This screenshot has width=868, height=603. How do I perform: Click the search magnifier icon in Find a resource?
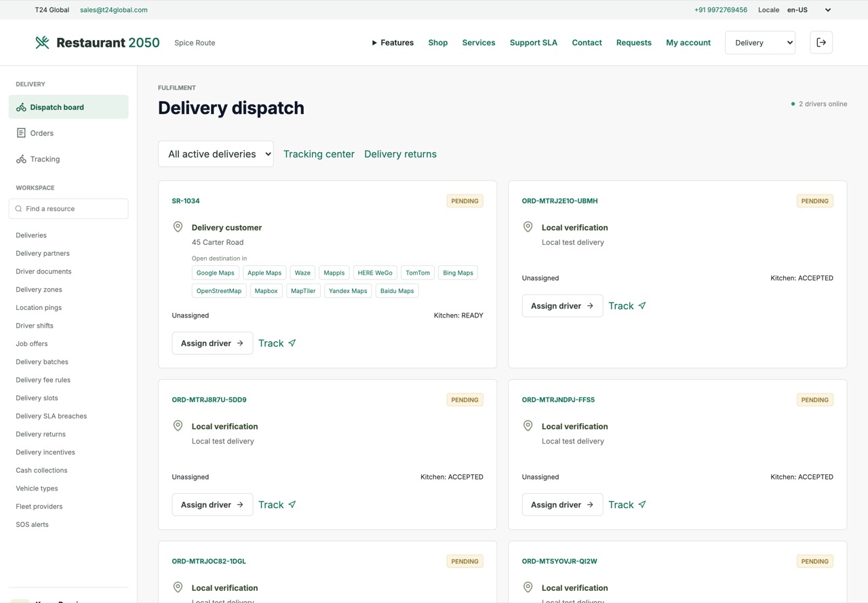click(x=18, y=209)
